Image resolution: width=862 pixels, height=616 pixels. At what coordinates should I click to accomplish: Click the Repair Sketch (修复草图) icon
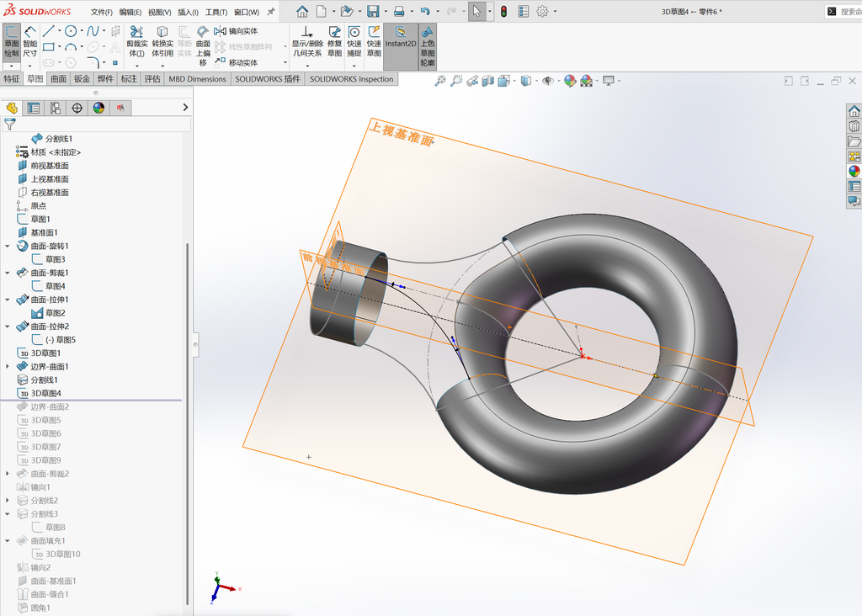(334, 42)
